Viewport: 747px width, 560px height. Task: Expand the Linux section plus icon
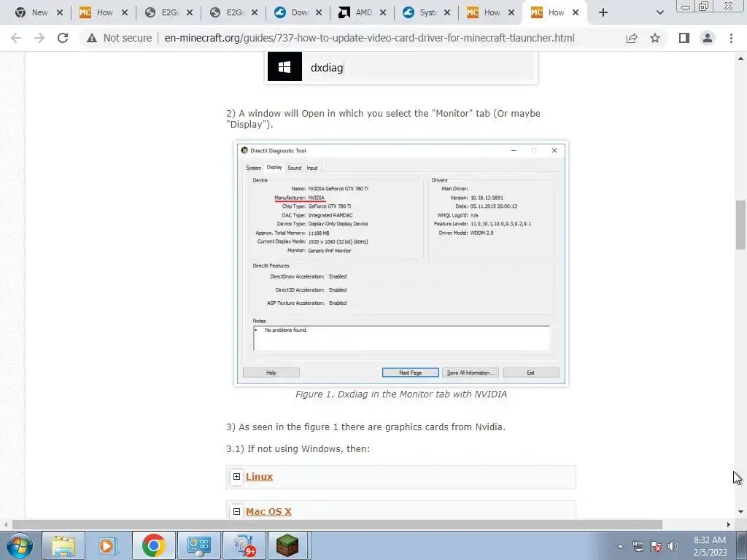[x=237, y=477]
